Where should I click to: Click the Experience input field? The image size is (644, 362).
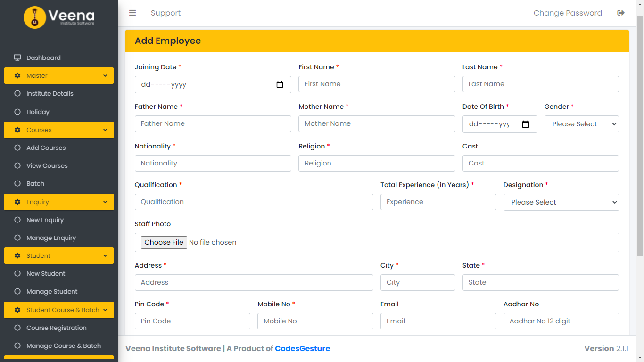(x=438, y=202)
